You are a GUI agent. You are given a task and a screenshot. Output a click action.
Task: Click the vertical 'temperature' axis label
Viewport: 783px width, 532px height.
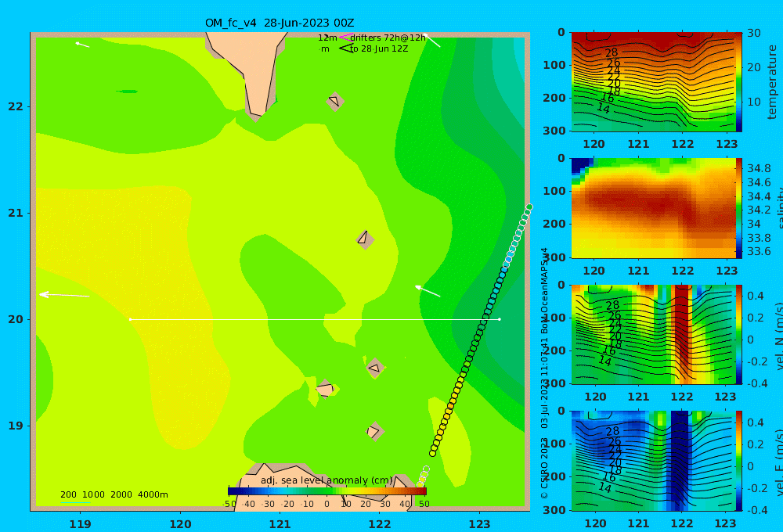pyautogui.click(x=772, y=82)
